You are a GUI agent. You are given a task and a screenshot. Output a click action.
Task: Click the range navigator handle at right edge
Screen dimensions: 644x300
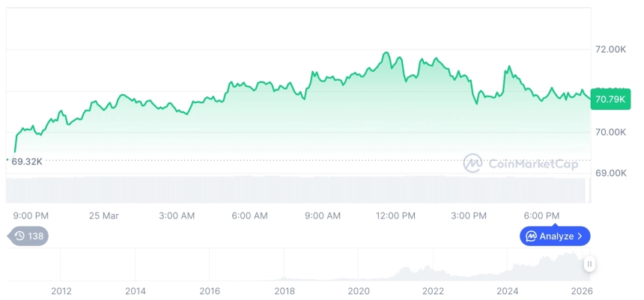point(590,264)
